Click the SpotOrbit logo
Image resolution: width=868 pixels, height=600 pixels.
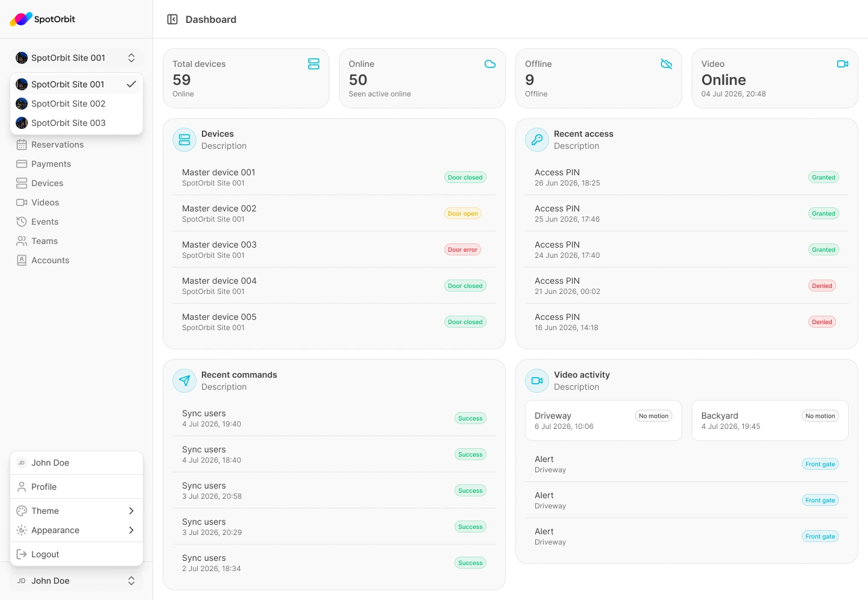[x=42, y=19]
